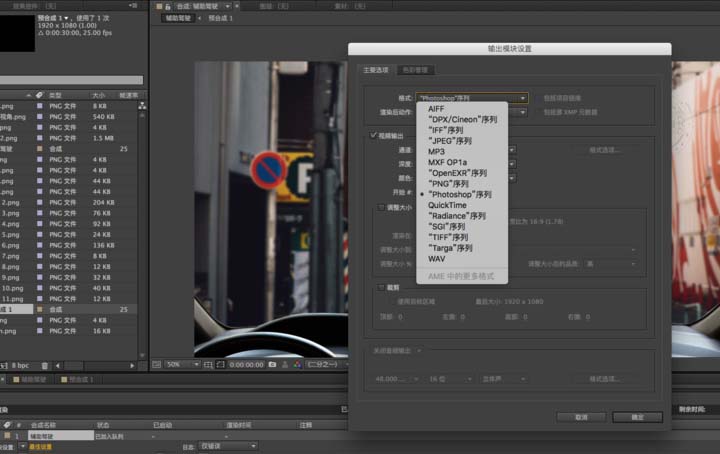Enable the 裁剪 checkbox
The image size is (720, 454).
[x=381, y=286]
